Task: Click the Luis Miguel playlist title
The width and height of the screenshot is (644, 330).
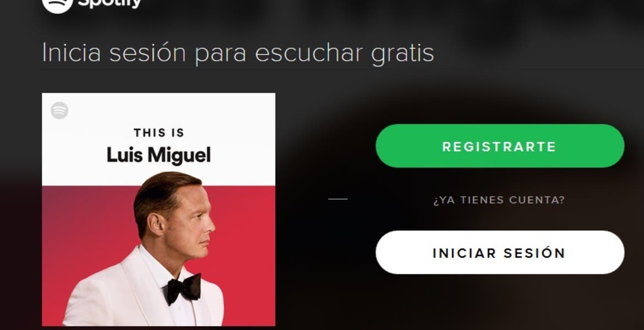Action: 159,155
